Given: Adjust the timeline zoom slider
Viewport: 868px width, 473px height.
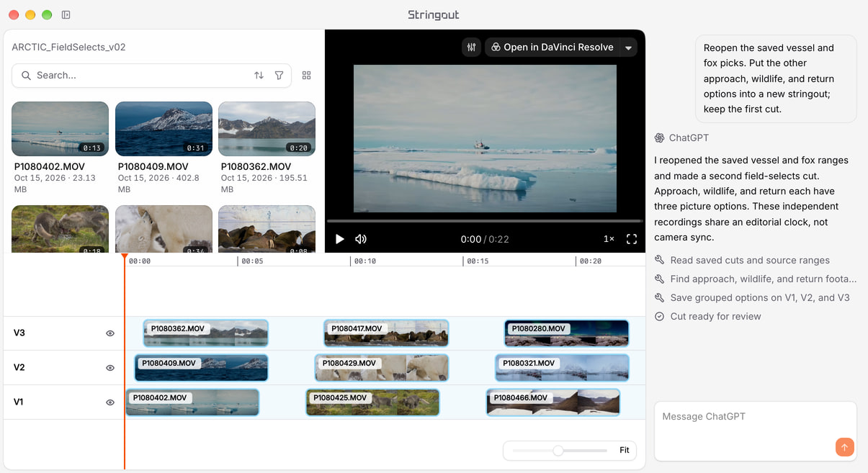Looking at the screenshot, I should (x=558, y=451).
